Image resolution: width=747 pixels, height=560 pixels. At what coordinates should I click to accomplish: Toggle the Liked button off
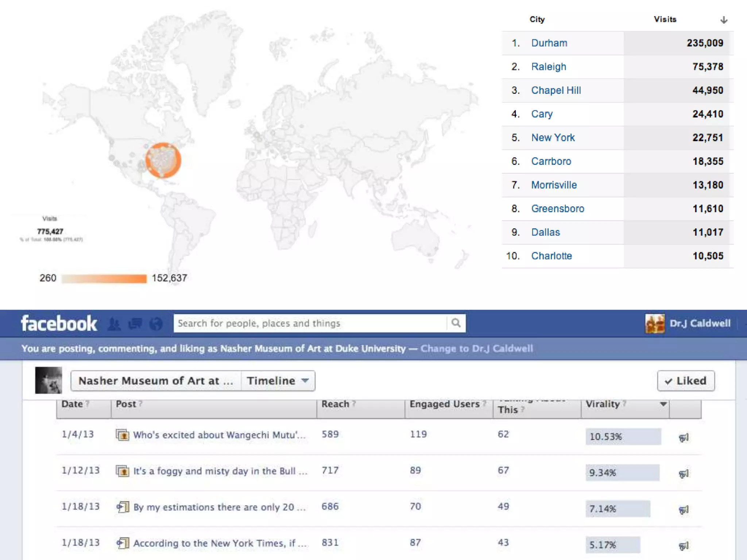click(x=686, y=381)
